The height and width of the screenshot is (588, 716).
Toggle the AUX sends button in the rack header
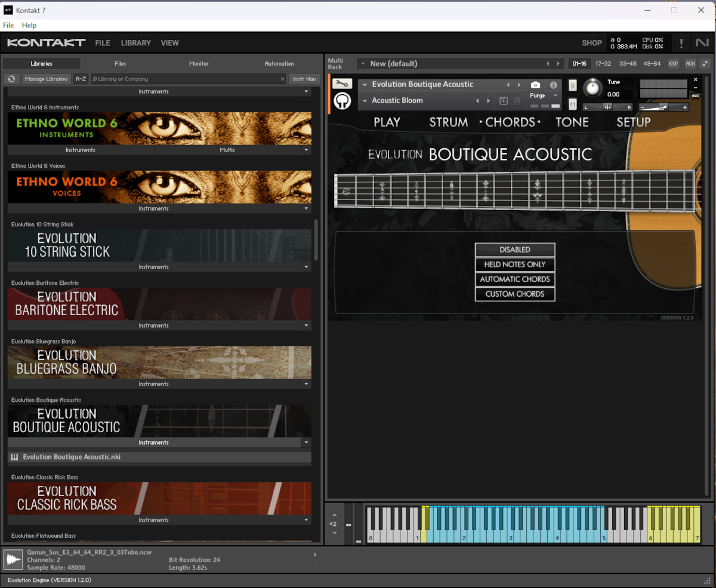click(690, 64)
